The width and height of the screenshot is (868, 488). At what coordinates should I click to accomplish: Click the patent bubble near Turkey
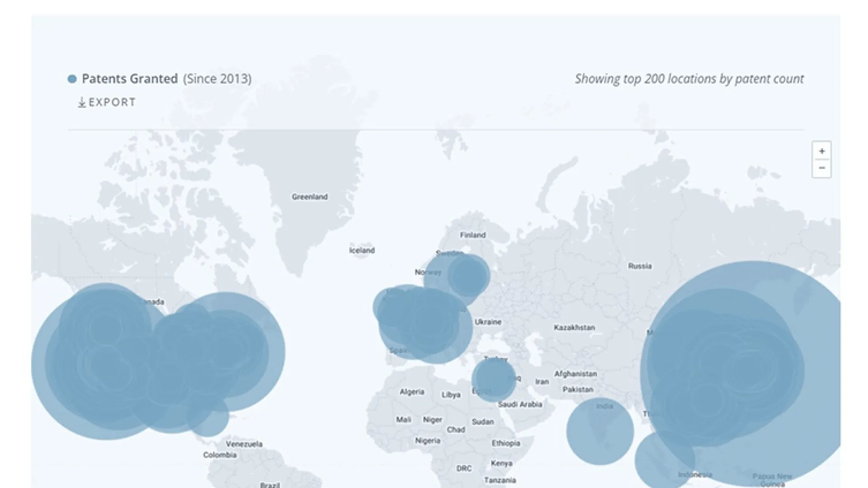click(x=493, y=380)
